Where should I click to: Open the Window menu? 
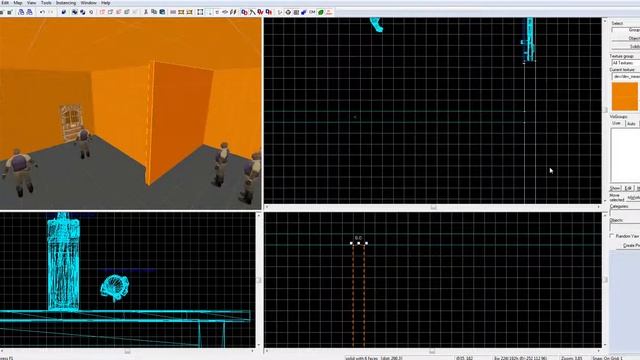click(89, 3)
